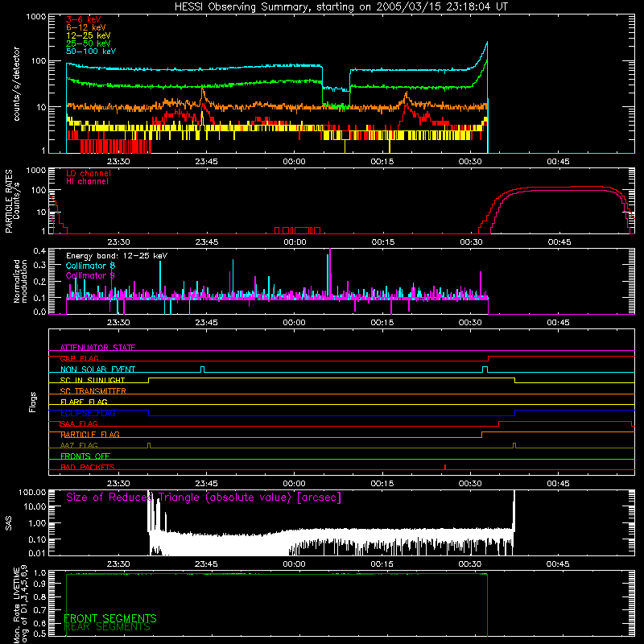Select the FRONT SEGMENTS legend label
Screen dimensions: 644x644
(110, 618)
